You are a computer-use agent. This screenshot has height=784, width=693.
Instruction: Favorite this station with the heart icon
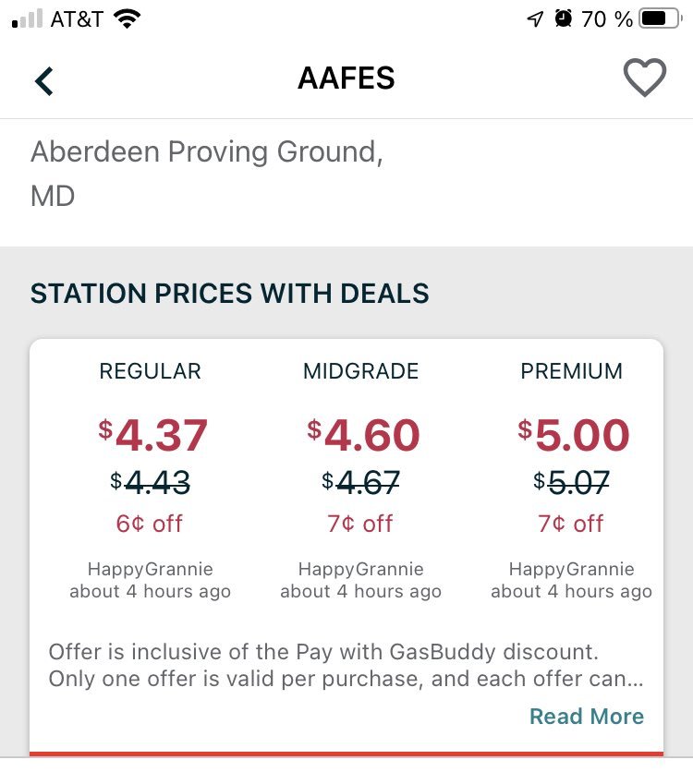click(644, 78)
